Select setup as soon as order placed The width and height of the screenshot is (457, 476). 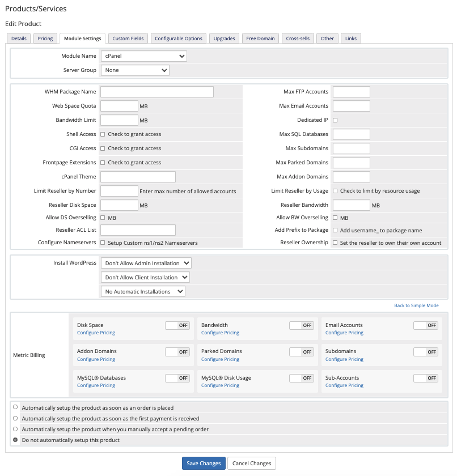(15, 407)
